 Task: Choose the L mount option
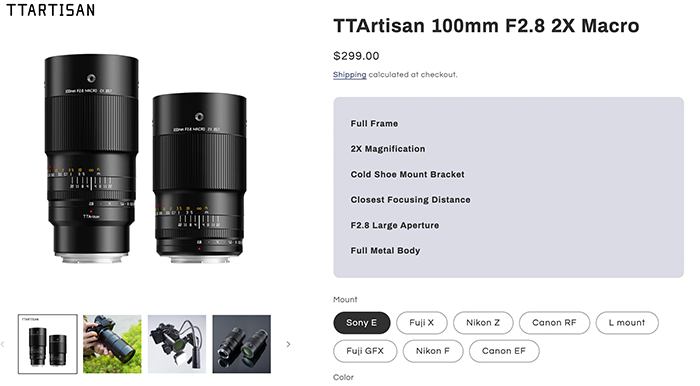(x=627, y=323)
